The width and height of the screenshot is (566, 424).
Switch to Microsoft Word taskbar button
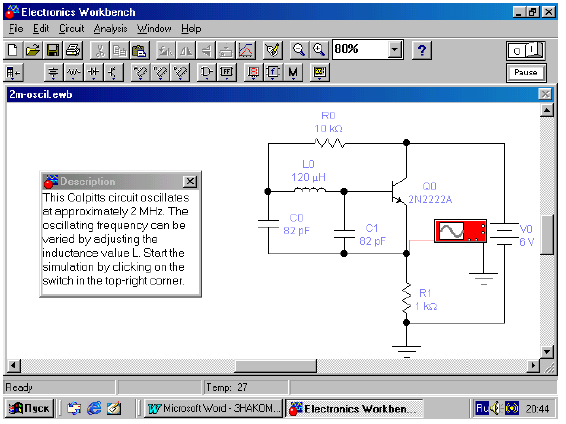213,408
